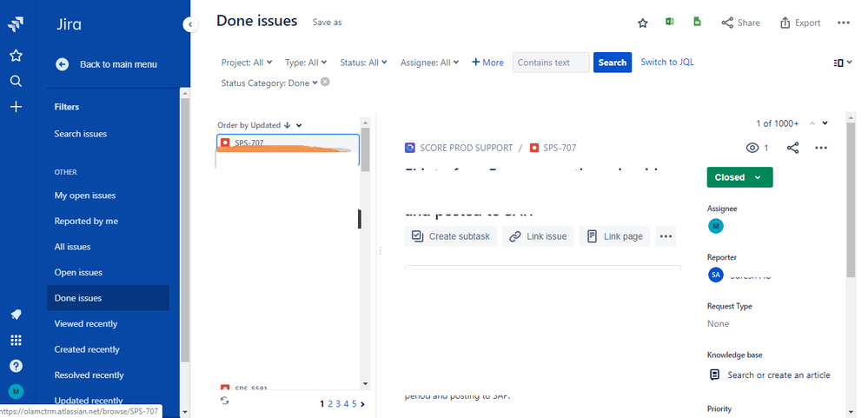This screenshot has height=418, width=868.
Task: Collapse the sidebar with the chevron button
Action: point(190,24)
